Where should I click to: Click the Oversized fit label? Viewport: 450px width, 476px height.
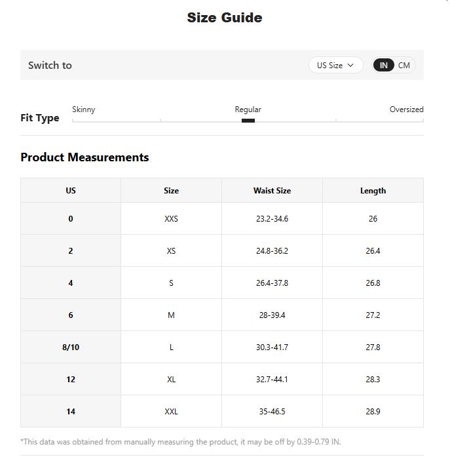(406, 109)
